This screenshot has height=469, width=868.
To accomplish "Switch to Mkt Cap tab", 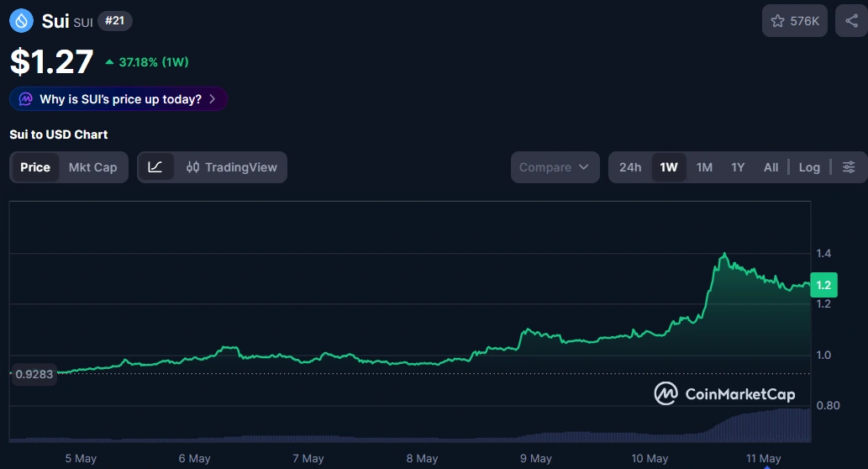I will click(92, 167).
